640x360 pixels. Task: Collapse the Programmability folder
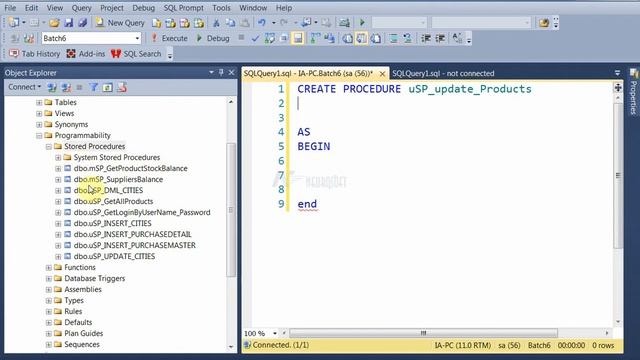click(x=39, y=136)
